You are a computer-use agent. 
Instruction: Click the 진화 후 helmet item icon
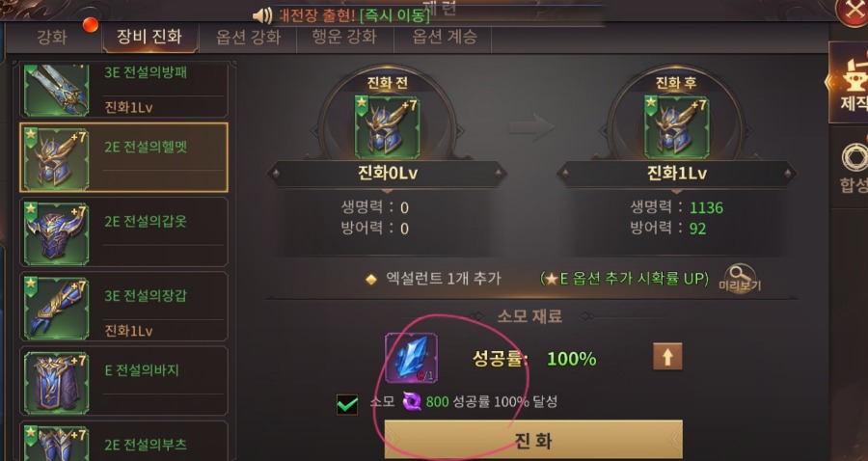[676, 126]
